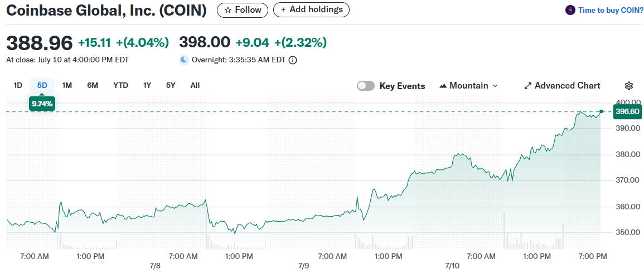Open the Advanced Chart view
Screen dimensions: 644x274
pos(562,86)
